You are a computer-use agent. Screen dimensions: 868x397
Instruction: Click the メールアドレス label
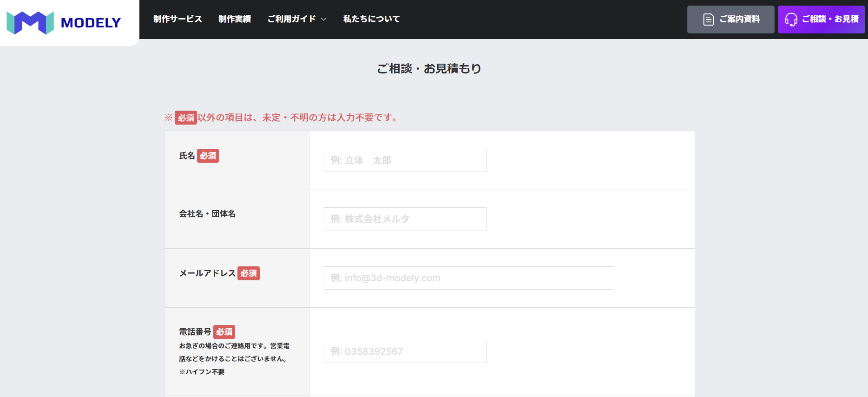tap(207, 273)
